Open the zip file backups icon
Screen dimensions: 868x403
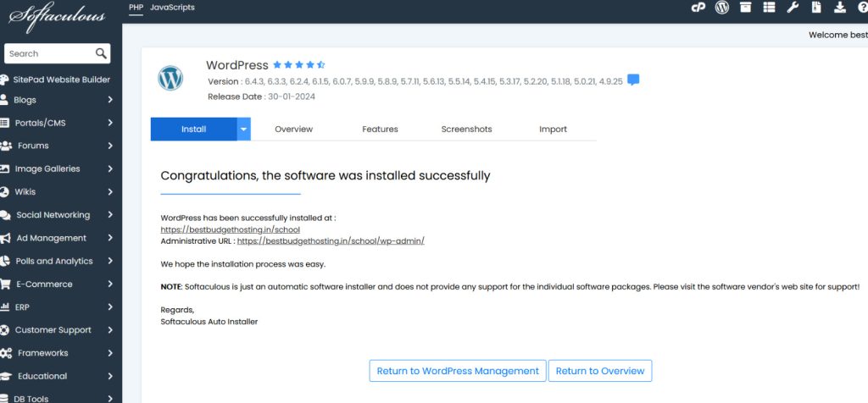(x=816, y=8)
